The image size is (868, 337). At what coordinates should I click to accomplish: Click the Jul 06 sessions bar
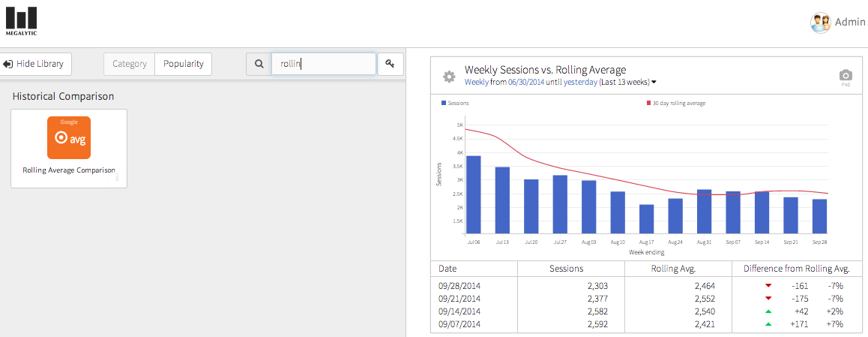tap(474, 194)
